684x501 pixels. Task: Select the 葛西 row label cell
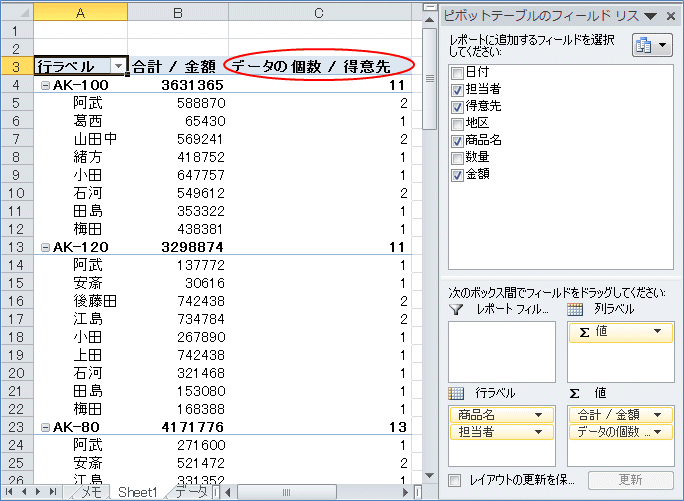point(81,121)
